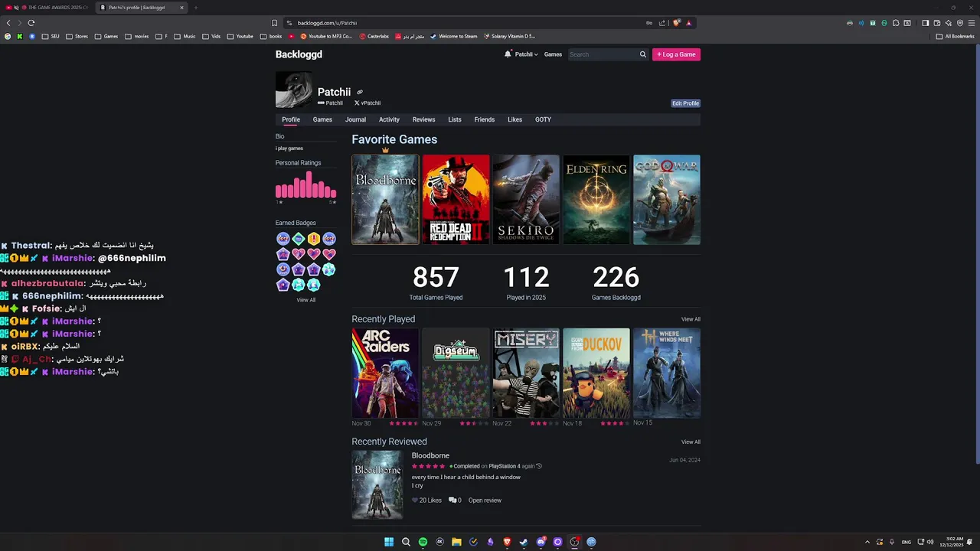Open the Bloodborne review title link
The image size is (980, 551).
(430, 455)
